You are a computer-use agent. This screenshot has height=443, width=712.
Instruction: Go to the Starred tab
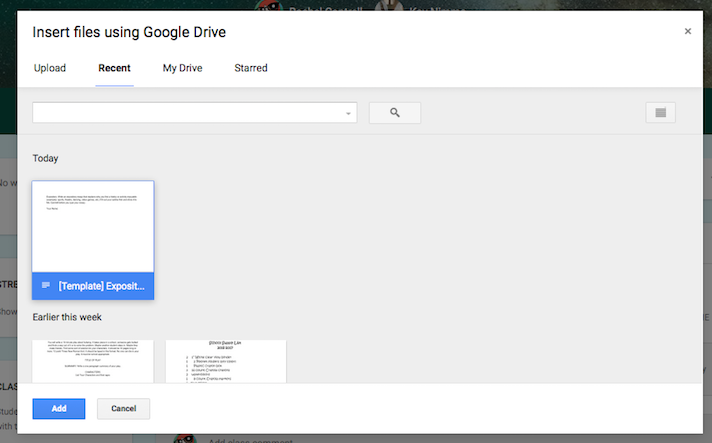click(x=251, y=68)
